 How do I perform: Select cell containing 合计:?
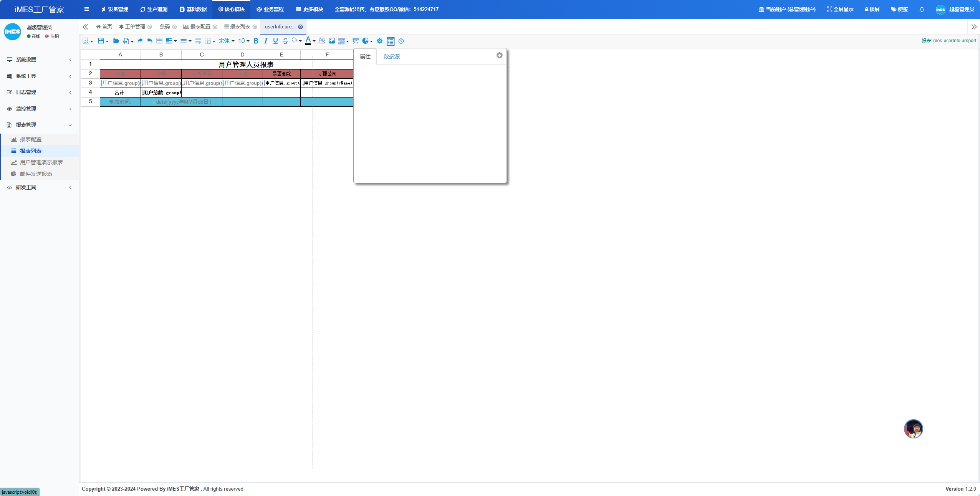120,93
